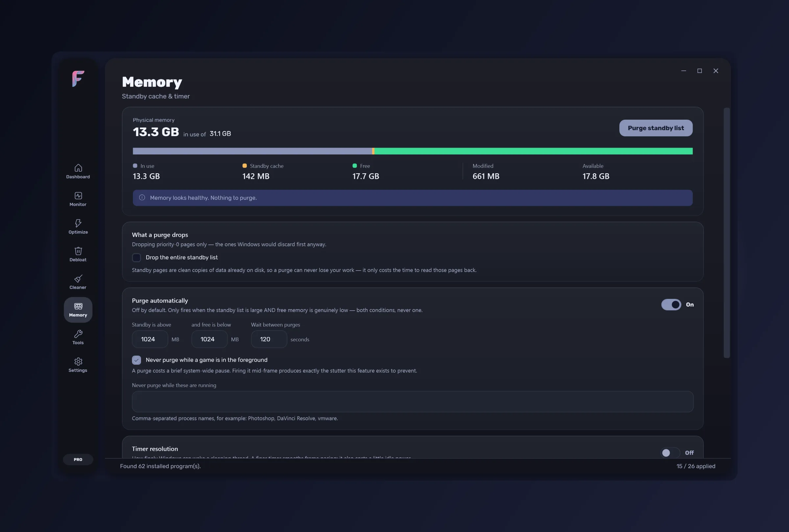Close the application window
This screenshot has width=789, height=532.
point(716,71)
